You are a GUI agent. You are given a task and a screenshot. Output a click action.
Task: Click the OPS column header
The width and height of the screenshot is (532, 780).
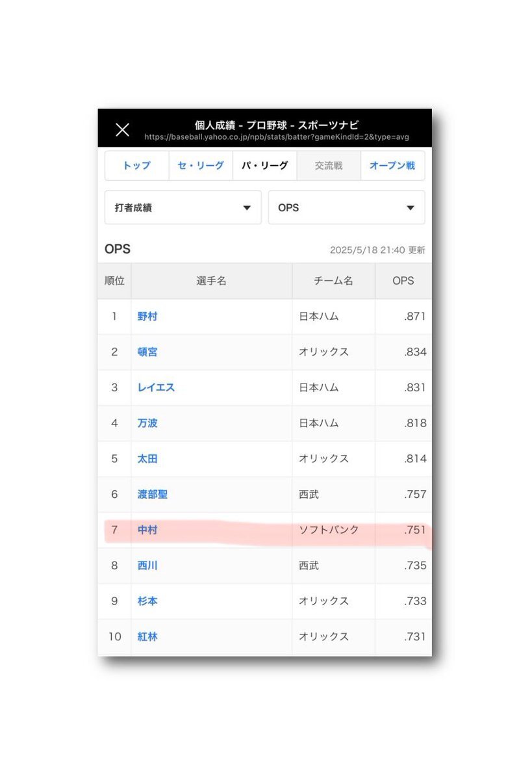403,281
